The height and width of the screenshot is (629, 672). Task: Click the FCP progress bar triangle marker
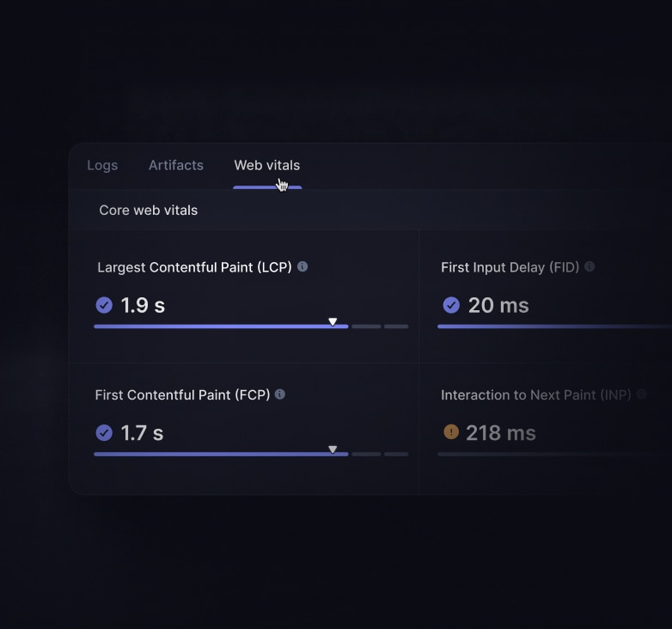tap(333, 449)
